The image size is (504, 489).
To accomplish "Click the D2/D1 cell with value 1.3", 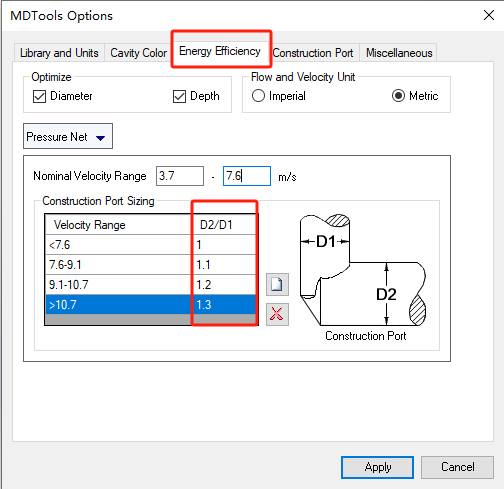I will tap(224, 305).
